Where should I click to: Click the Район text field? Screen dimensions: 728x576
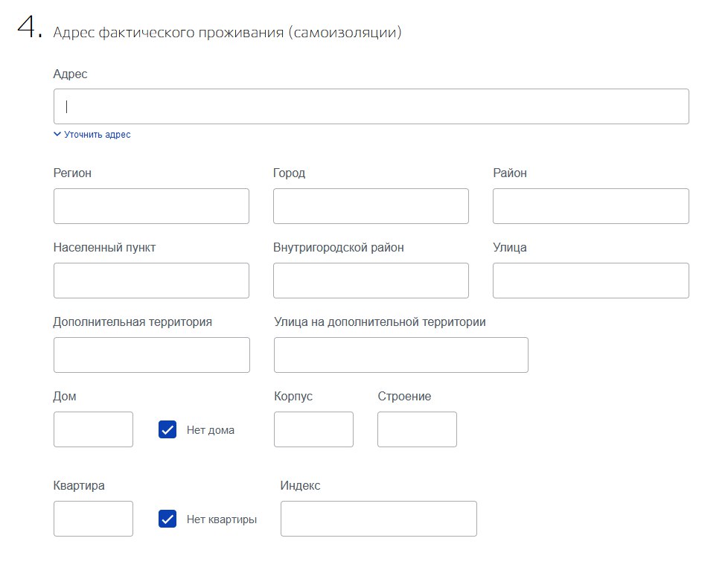tap(591, 206)
